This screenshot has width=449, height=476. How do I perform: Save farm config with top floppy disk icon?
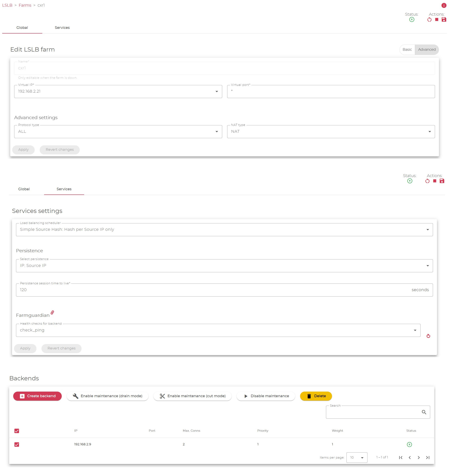pyautogui.click(x=444, y=20)
